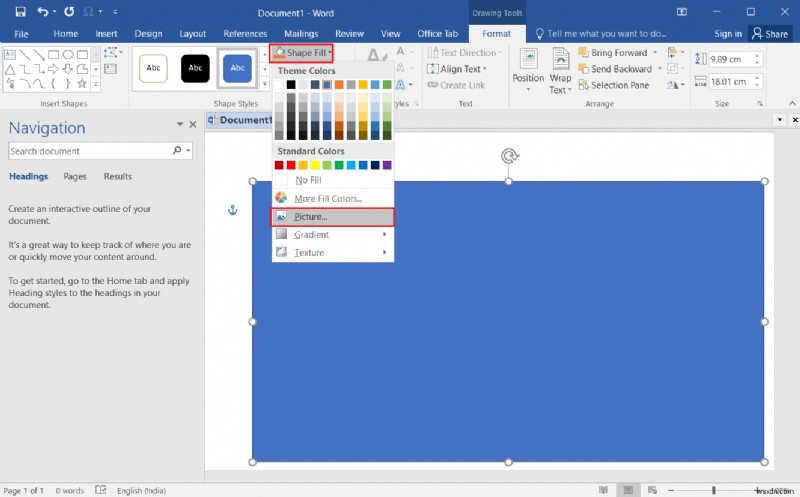Image resolution: width=800 pixels, height=497 pixels.
Task: Open the More Fill Colors dialog
Action: click(x=328, y=199)
